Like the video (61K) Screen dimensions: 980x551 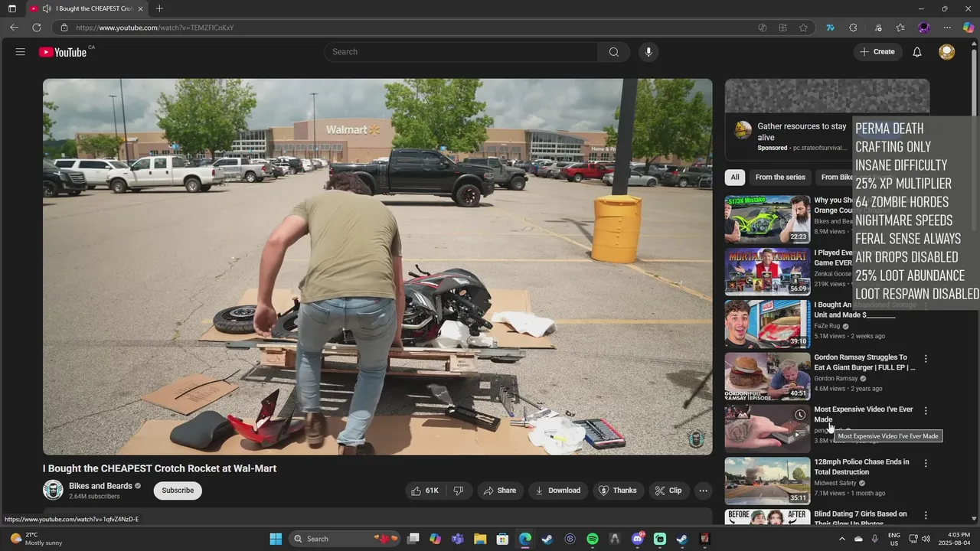424,491
